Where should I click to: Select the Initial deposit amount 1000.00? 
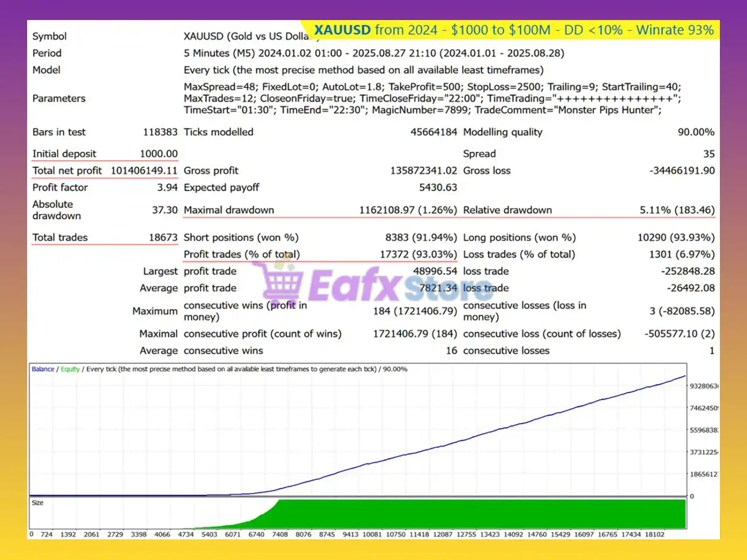[x=159, y=154]
